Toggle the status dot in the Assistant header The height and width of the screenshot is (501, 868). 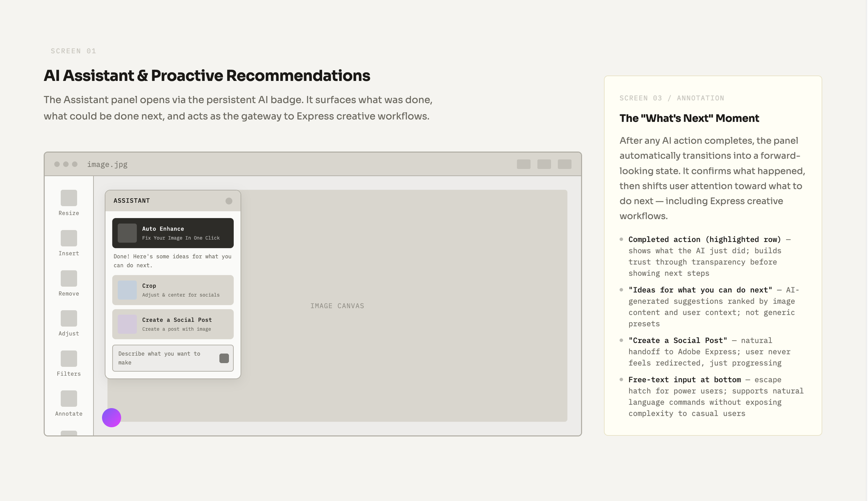(x=229, y=201)
